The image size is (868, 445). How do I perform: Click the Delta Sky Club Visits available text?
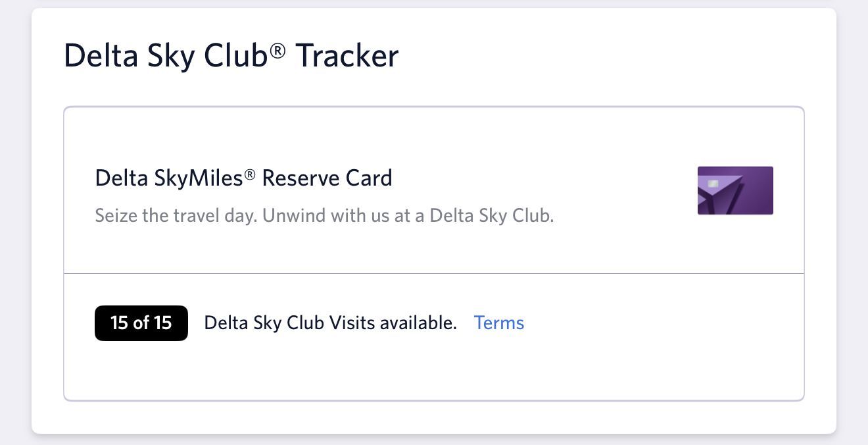[330, 323]
